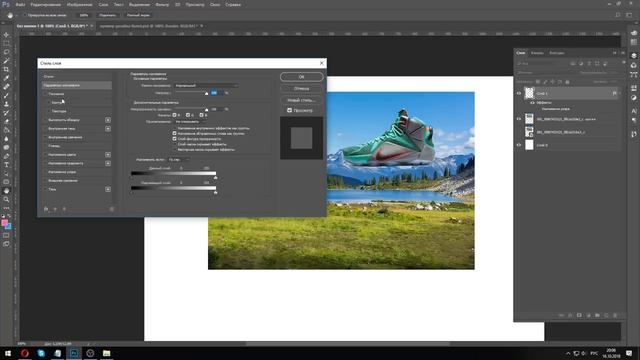
Task: Select the Eyedropper tool
Action: pyautogui.click(x=6, y=78)
